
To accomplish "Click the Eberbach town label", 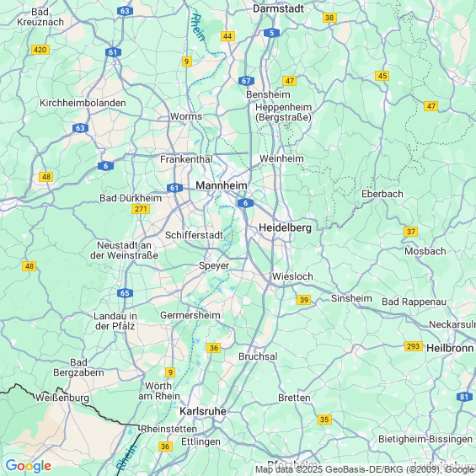I will [382, 194].
